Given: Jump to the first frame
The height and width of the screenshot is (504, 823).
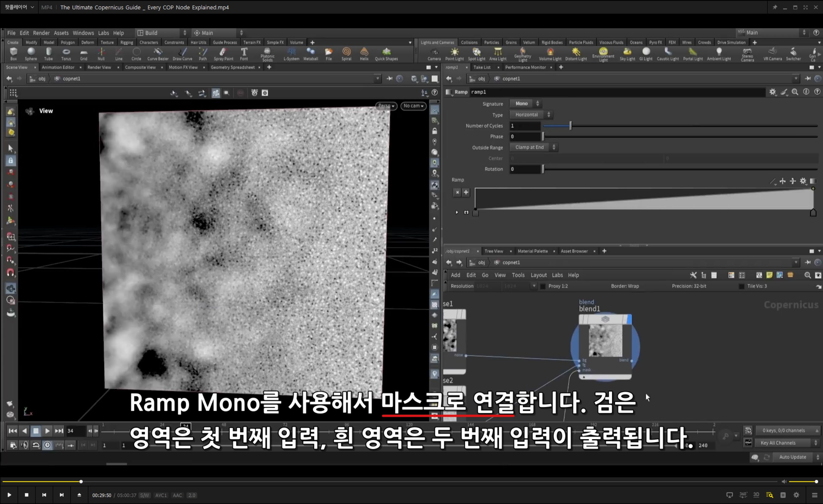Looking at the screenshot, I should click(13, 431).
